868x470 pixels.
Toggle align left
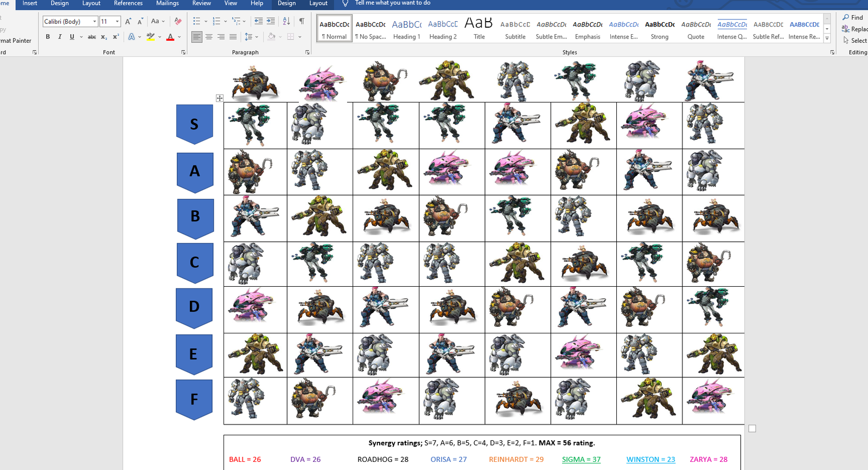[197, 37]
